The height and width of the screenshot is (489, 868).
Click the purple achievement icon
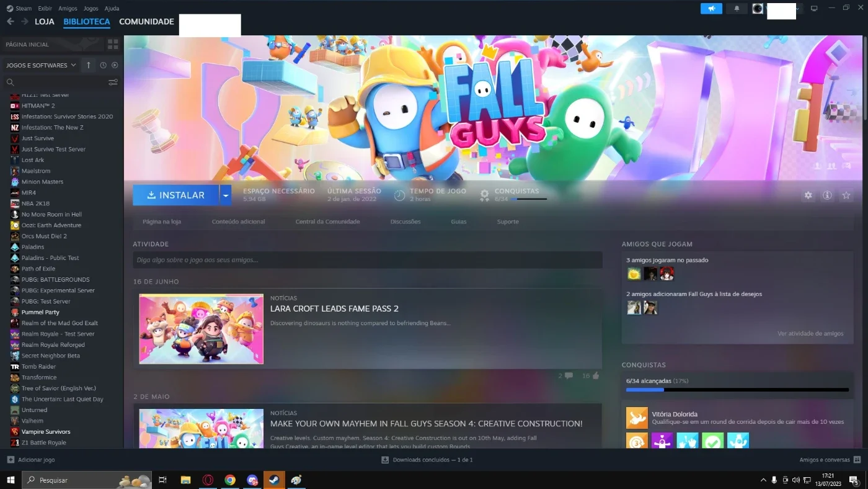click(662, 441)
